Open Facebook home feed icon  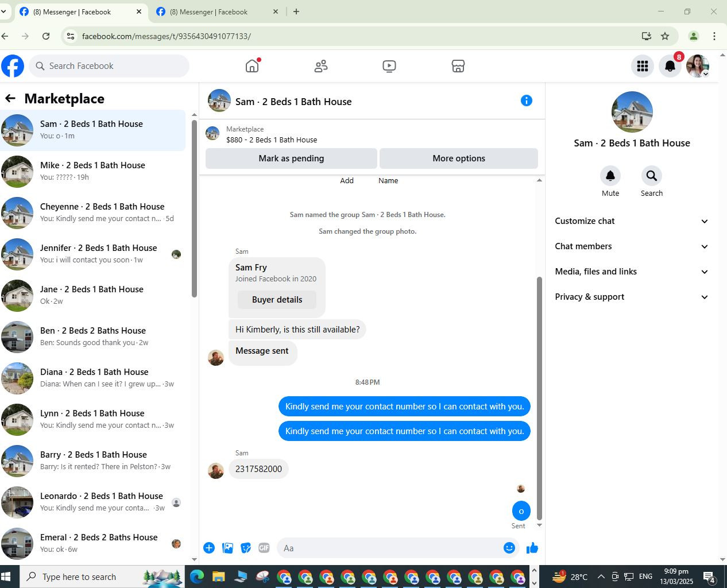[252, 66]
